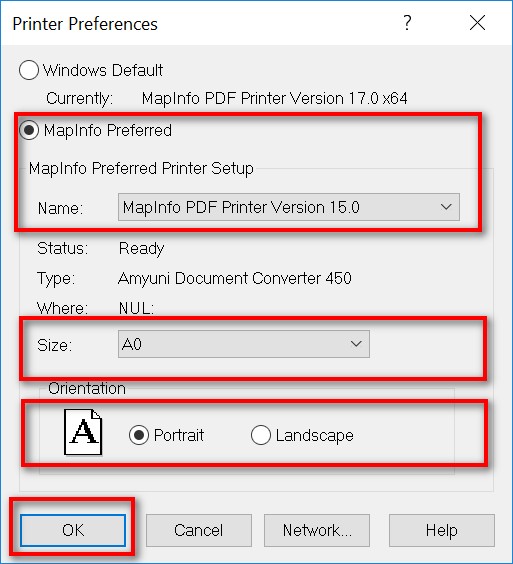Click the Ready status text
Viewport: 513px width, 564px height.
(x=141, y=249)
